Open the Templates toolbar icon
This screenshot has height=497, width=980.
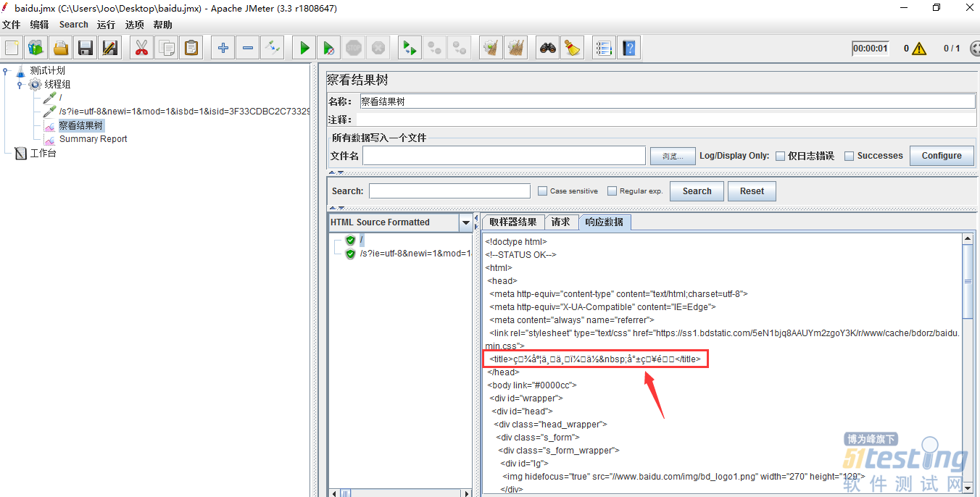[x=36, y=49]
